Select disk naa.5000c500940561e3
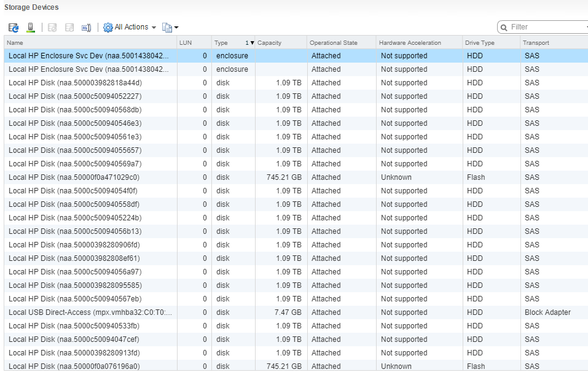The width and height of the screenshot is (588, 372). pyautogui.click(x=296, y=137)
